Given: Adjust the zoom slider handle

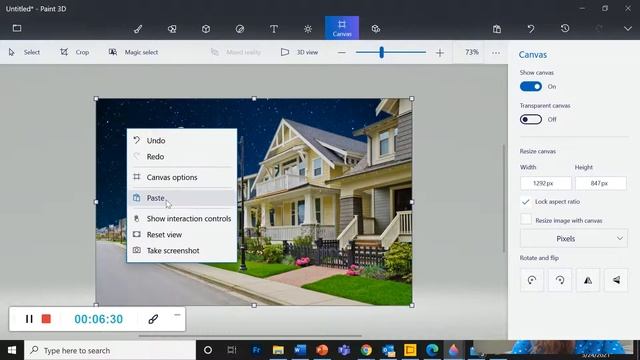Looking at the screenshot, I should pos(381,52).
